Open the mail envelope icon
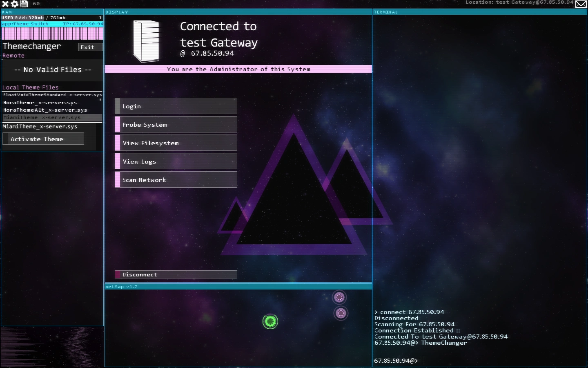 coord(581,4)
